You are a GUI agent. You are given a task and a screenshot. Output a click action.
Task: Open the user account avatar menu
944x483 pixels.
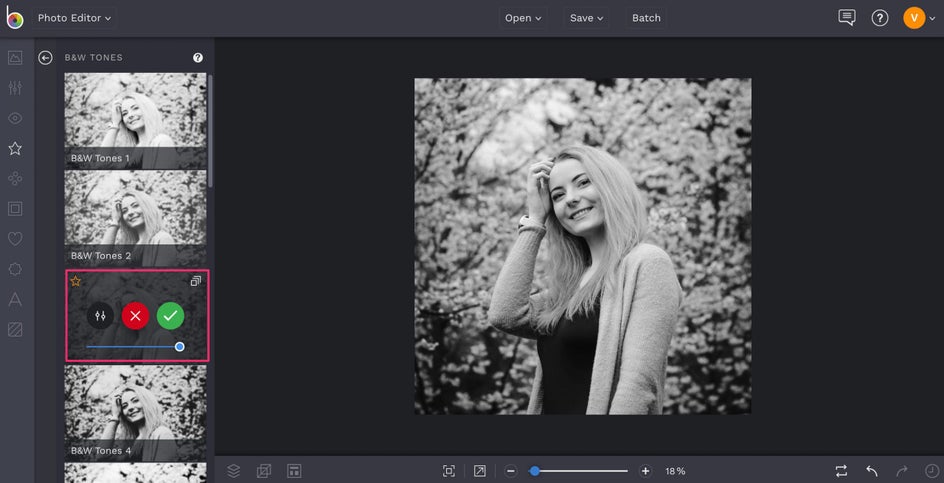[914, 18]
